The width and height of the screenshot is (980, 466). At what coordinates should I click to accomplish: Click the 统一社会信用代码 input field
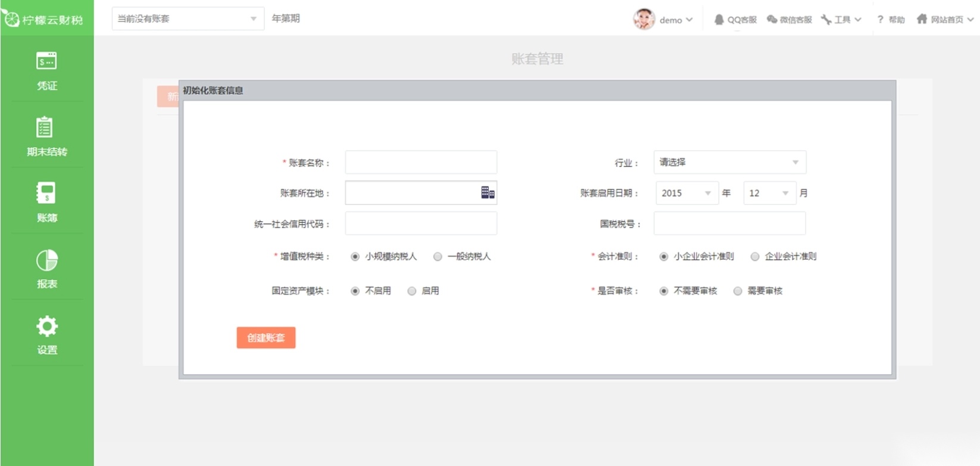pos(421,223)
